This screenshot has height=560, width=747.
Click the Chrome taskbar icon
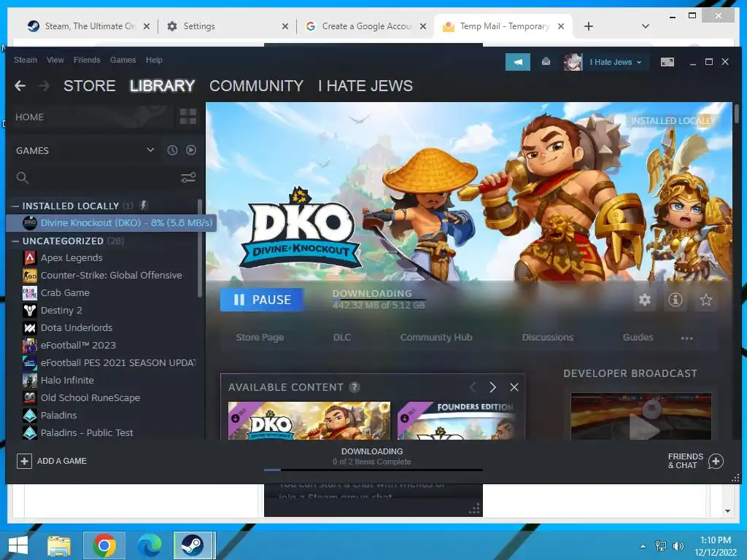[x=104, y=545]
